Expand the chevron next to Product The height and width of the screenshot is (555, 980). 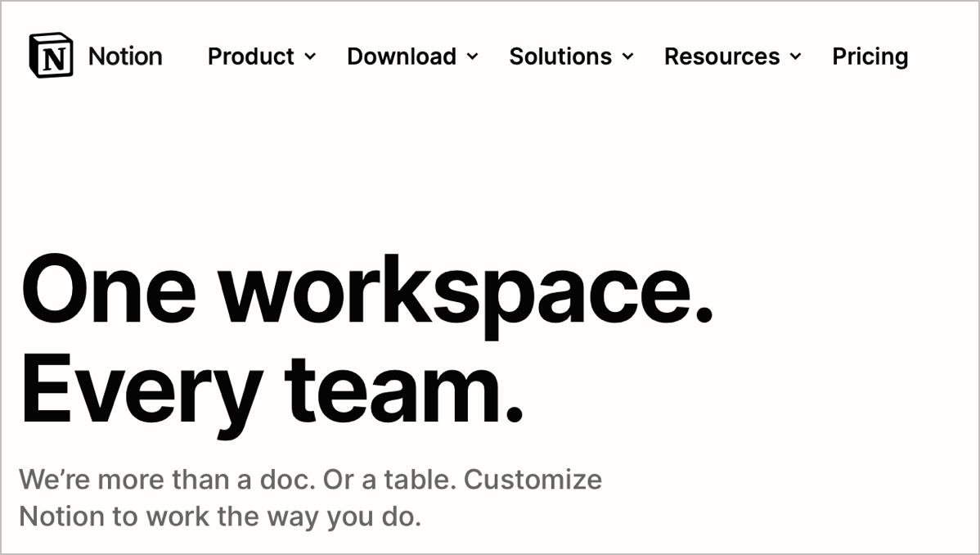(x=310, y=57)
